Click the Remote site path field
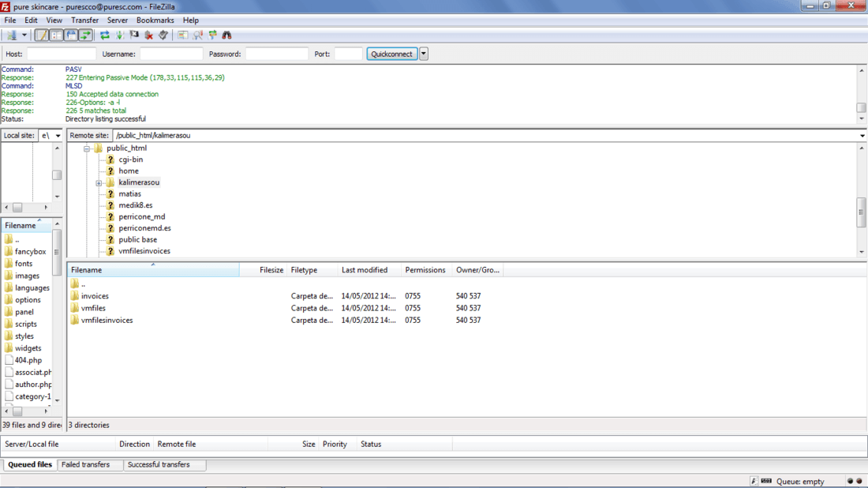Viewport: 868px width, 488px height. pyautogui.click(x=485, y=136)
